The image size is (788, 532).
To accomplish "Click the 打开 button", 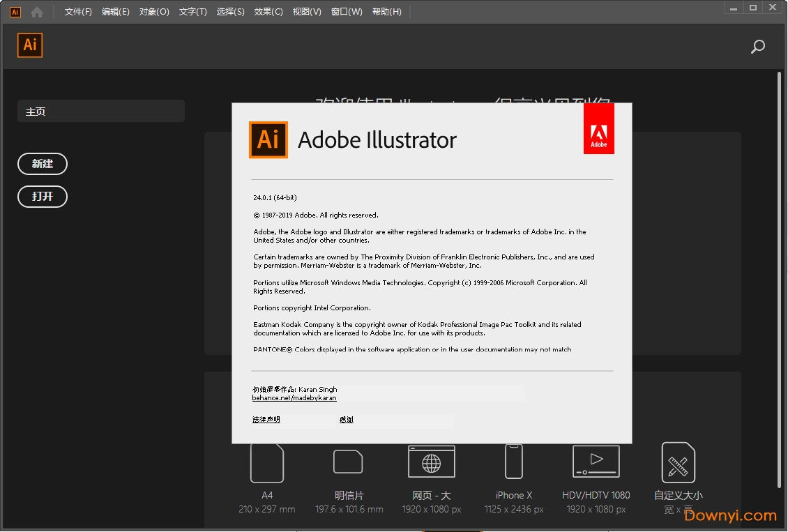I will [x=43, y=197].
